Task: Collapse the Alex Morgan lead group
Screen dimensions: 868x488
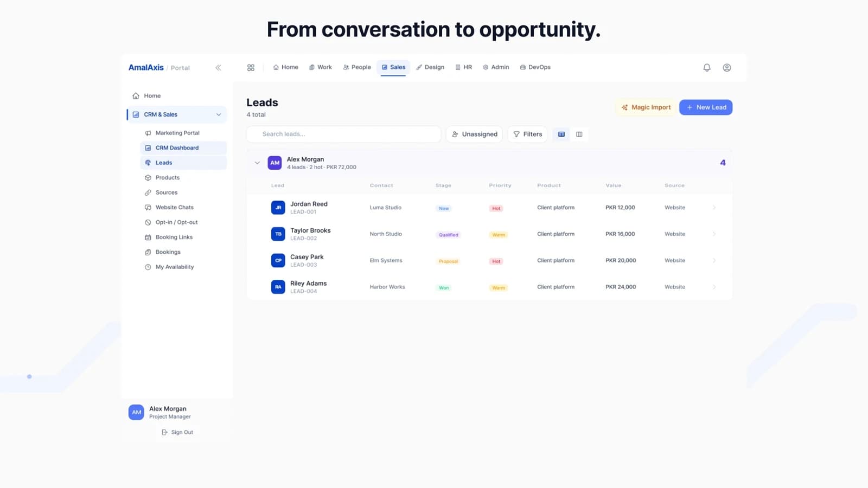Action: tap(257, 163)
